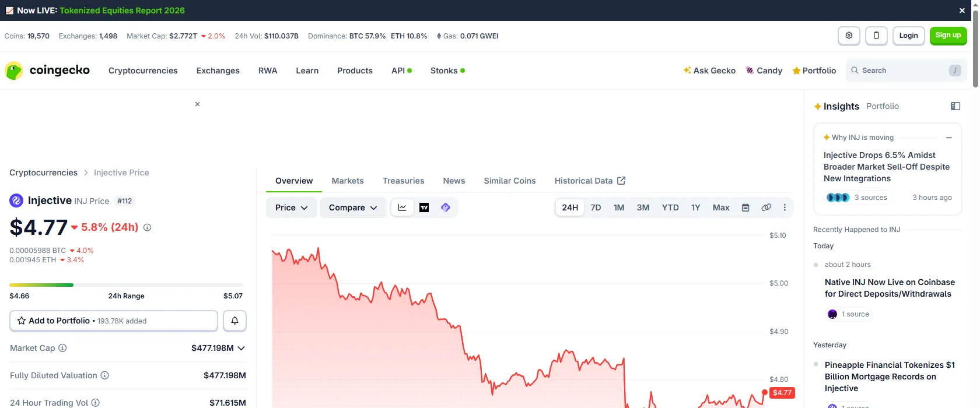Viewport: 980px width, 408px height.
Task: Open Products nav menu
Action: coord(355,71)
